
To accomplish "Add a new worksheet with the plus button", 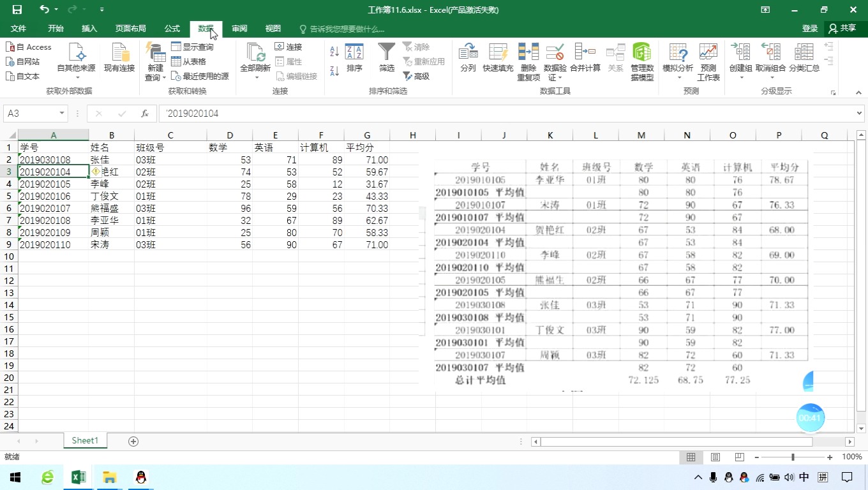I will click(x=133, y=440).
